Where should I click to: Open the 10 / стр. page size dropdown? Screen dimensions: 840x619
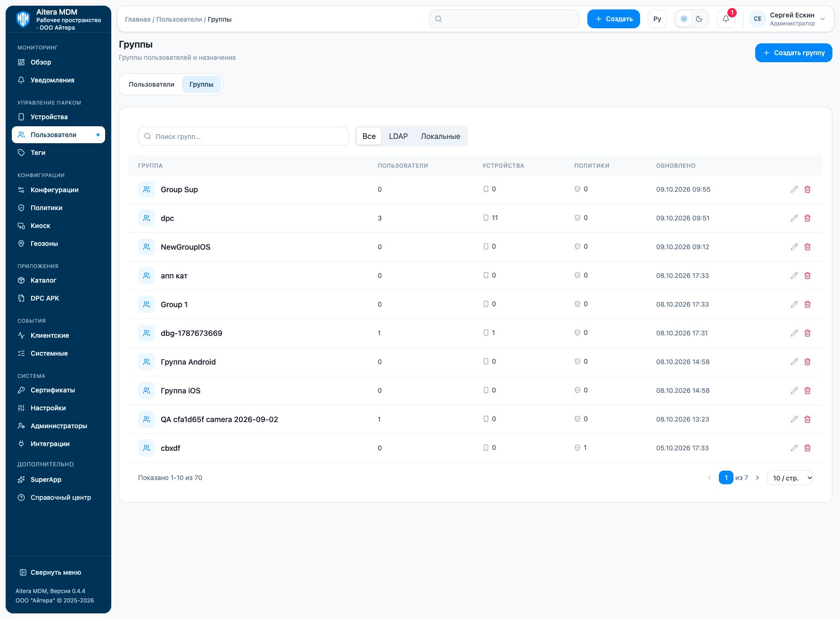pos(790,478)
